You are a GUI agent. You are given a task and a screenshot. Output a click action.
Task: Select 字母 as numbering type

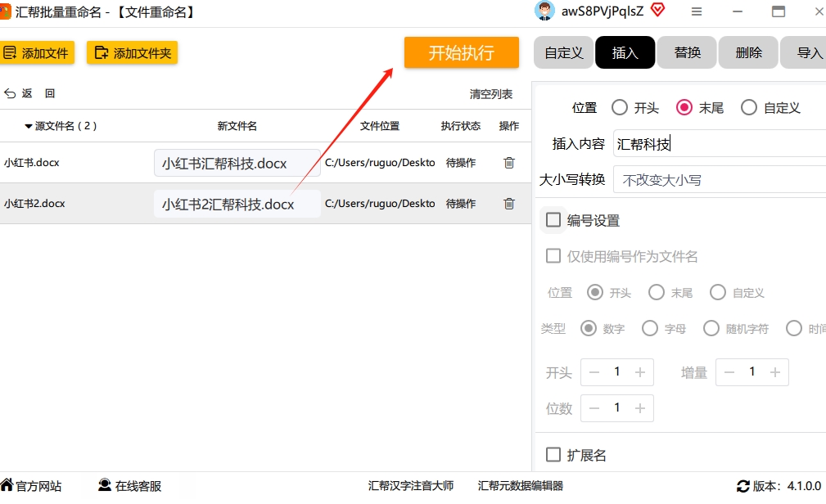pos(649,328)
